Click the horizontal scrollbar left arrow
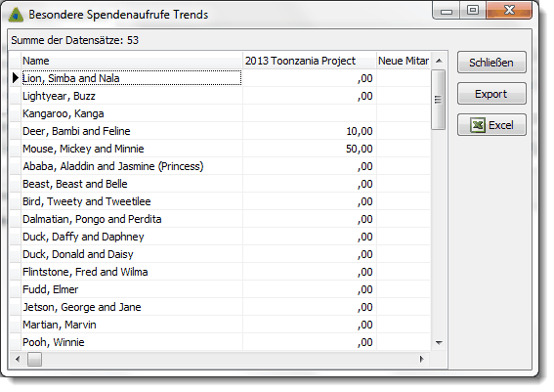Screen dimensions: 554x392 click(x=18, y=359)
